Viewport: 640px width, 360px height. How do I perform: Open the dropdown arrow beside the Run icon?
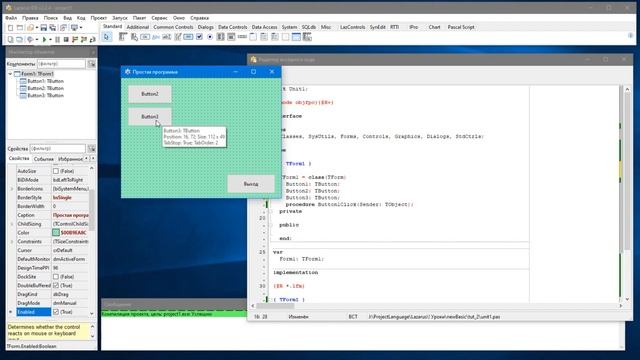click(x=50, y=40)
